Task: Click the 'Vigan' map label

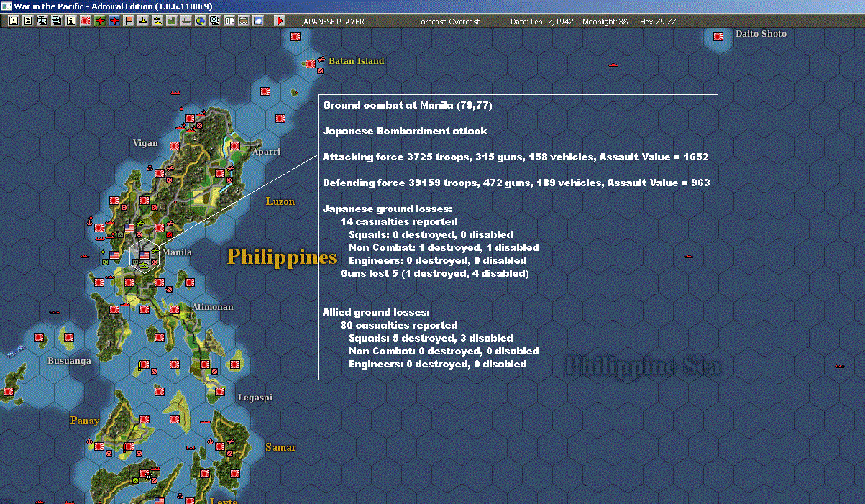Action: click(x=145, y=143)
